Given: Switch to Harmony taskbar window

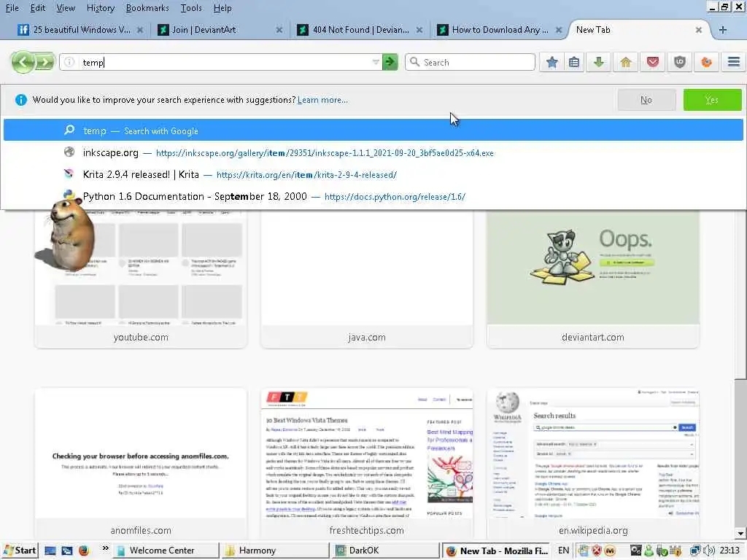Looking at the screenshot, I should (276, 551).
